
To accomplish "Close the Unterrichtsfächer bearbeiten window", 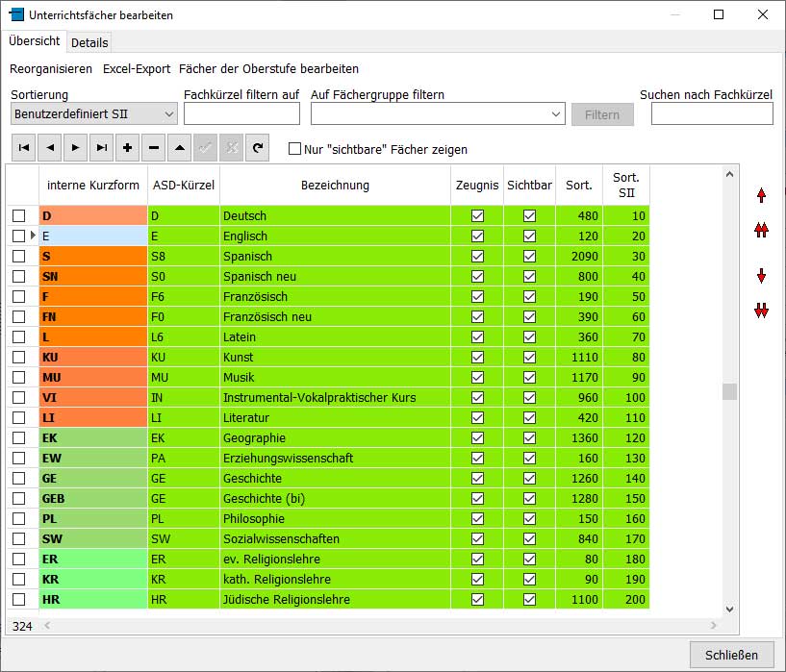I will [x=763, y=14].
